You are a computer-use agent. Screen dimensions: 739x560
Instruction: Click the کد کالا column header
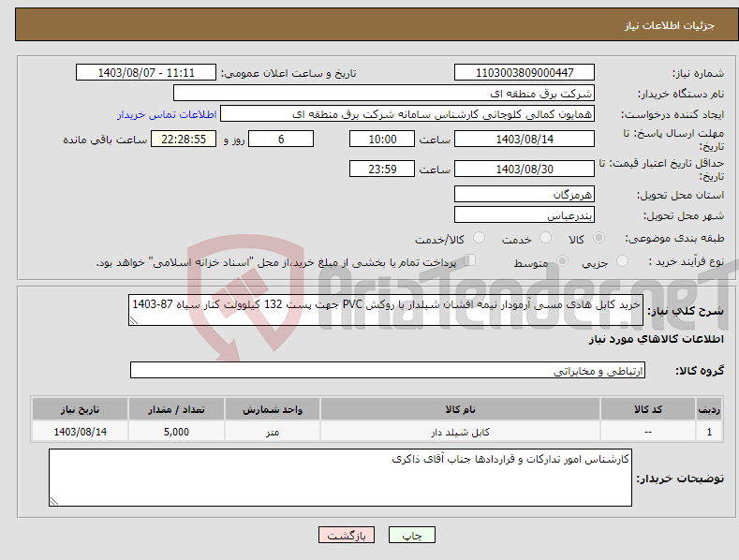click(x=648, y=409)
